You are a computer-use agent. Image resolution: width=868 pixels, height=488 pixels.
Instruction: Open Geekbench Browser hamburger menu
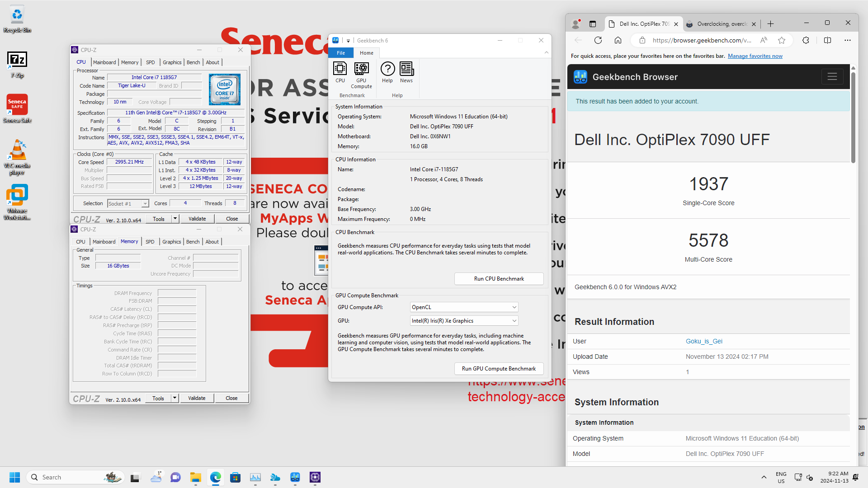[832, 77]
